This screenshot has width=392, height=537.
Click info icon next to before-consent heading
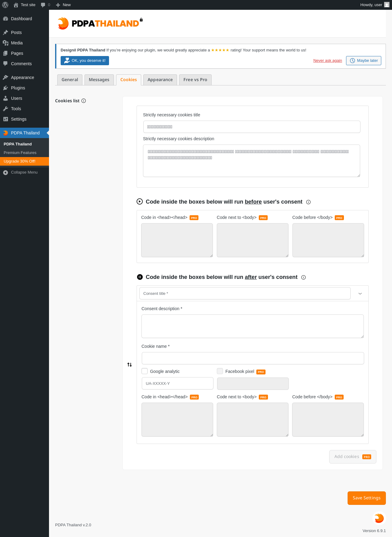[x=308, y=202]
